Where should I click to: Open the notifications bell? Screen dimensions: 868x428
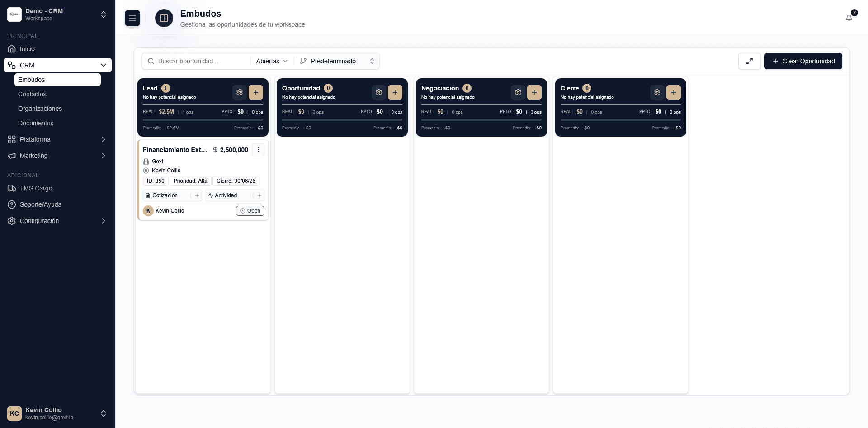(x=849, y=18)
